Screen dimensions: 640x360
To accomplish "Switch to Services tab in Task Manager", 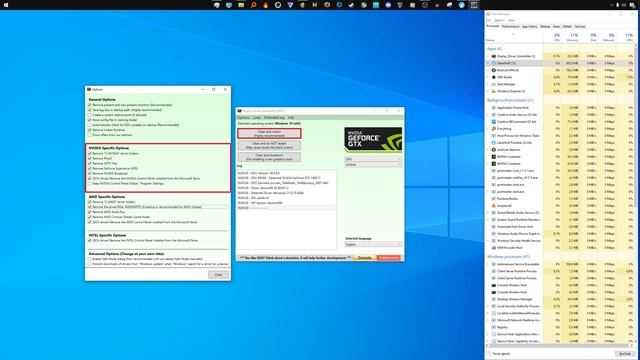I will pyautogui.click(x=580, y=27).
